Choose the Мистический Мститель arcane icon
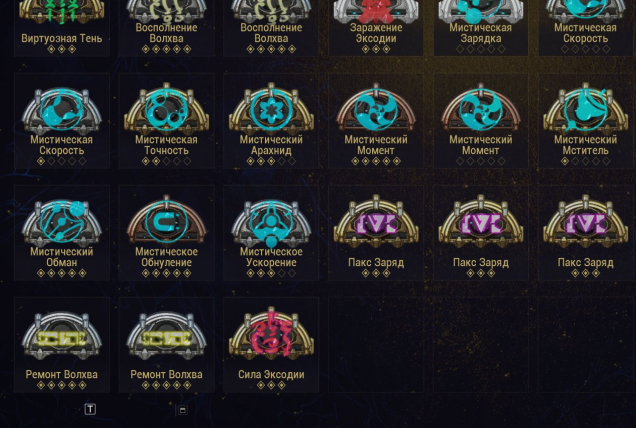The width and height of the screenshot is (636, 428). click(585, 109)
